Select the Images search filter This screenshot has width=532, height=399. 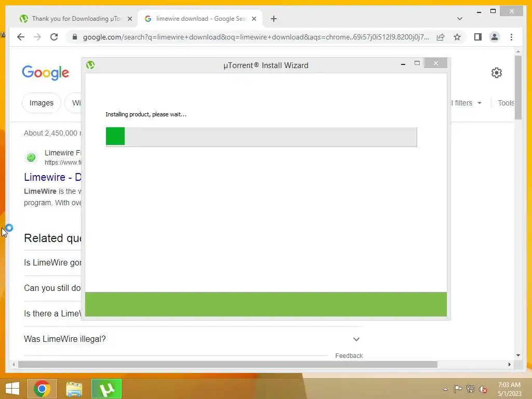tap(42, 103)
